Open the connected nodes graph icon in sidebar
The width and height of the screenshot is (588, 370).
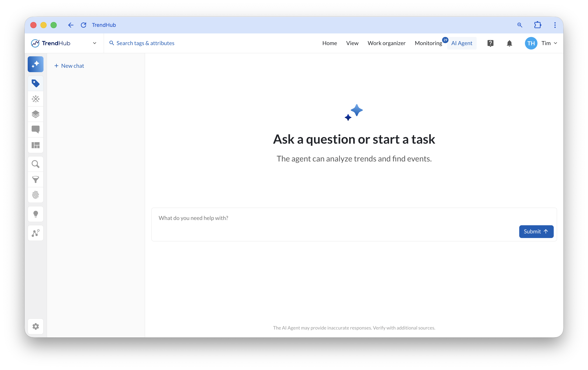pyautogui.click(x=35, y=233)
